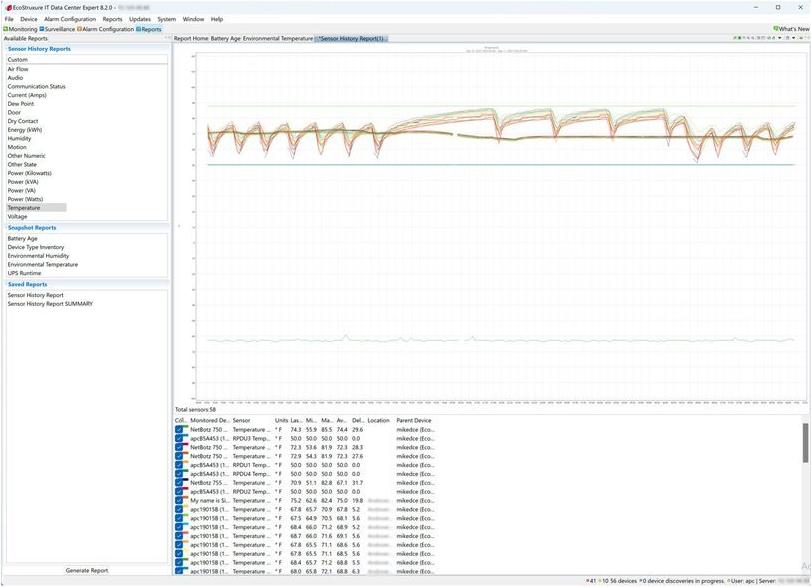The width and height of the screenshot is (811, 587).
Task: Open the Reports menu
Action: [x=112, y=19]
